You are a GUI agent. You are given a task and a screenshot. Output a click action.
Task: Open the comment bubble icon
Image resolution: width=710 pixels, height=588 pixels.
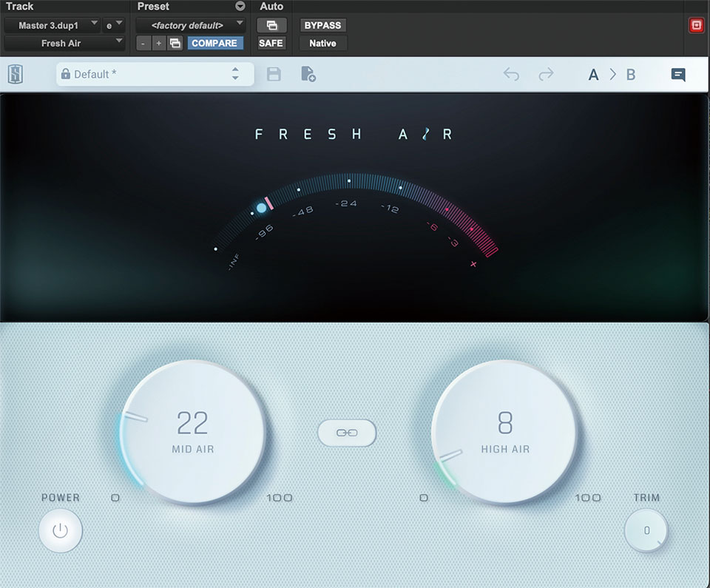(x=678, y=75)
